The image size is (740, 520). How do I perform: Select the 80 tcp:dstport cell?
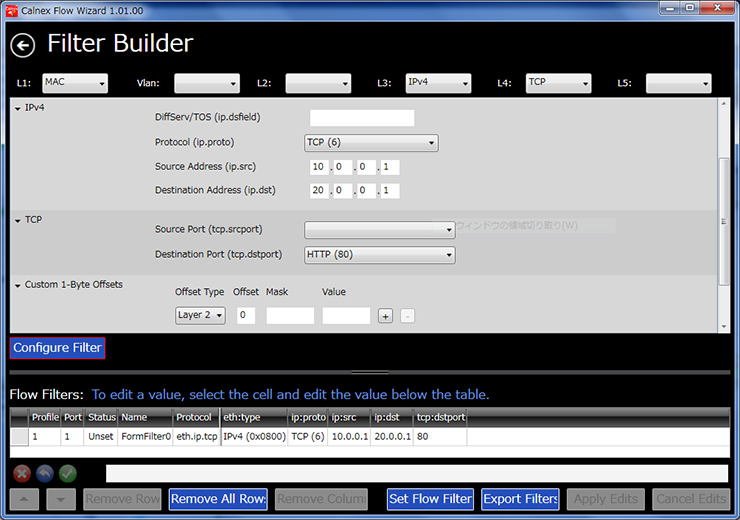pyautogui.click(x=440, y=436)
